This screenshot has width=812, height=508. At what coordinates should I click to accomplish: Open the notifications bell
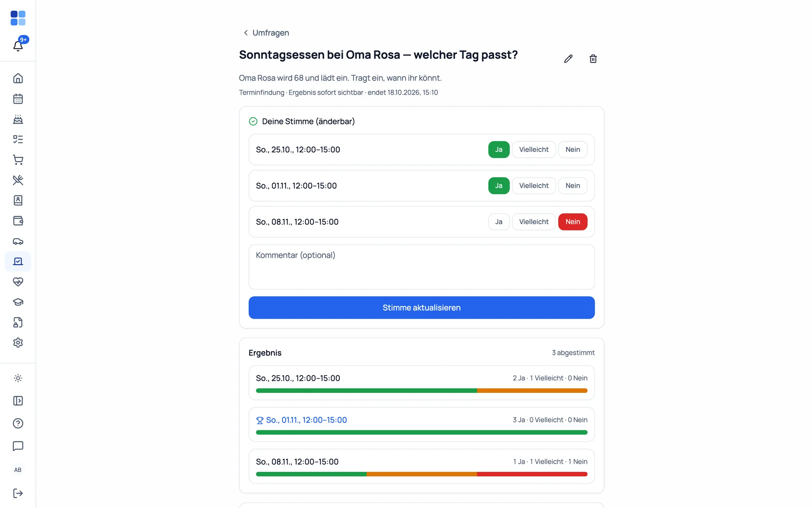point(18,46)
